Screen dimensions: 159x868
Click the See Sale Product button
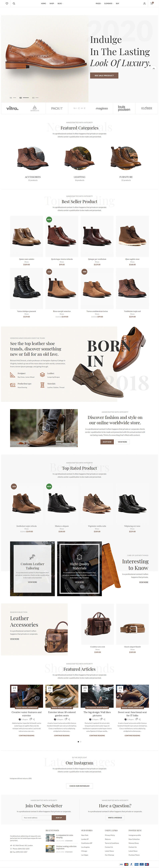(x=104, y=76)
